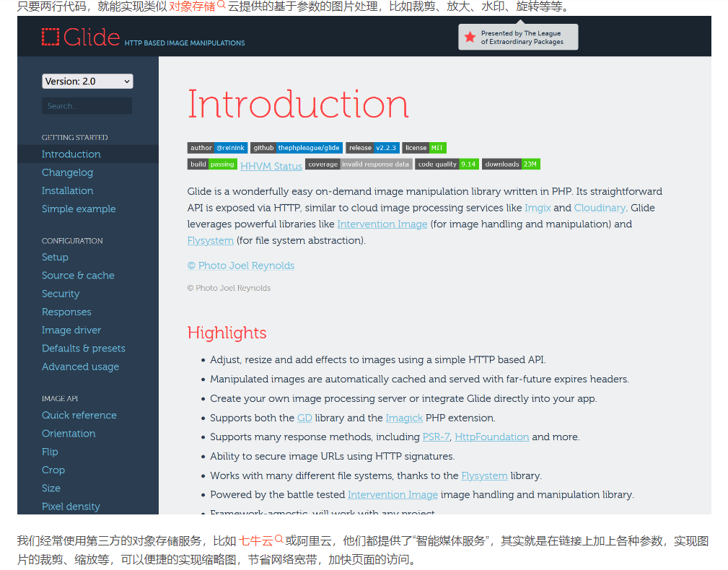
Task: Click the grey Photo Joel Reynolds caption
Action: click(x=229, y=288)
